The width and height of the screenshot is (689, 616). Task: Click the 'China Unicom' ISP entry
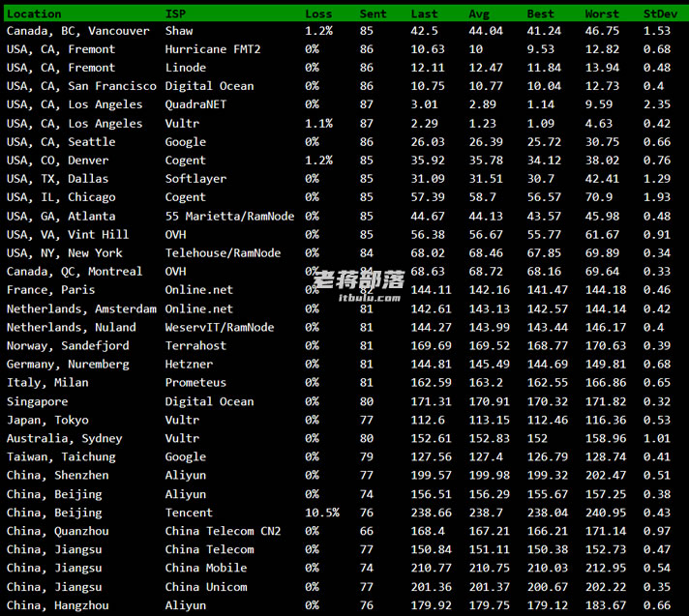coord(206,587)
